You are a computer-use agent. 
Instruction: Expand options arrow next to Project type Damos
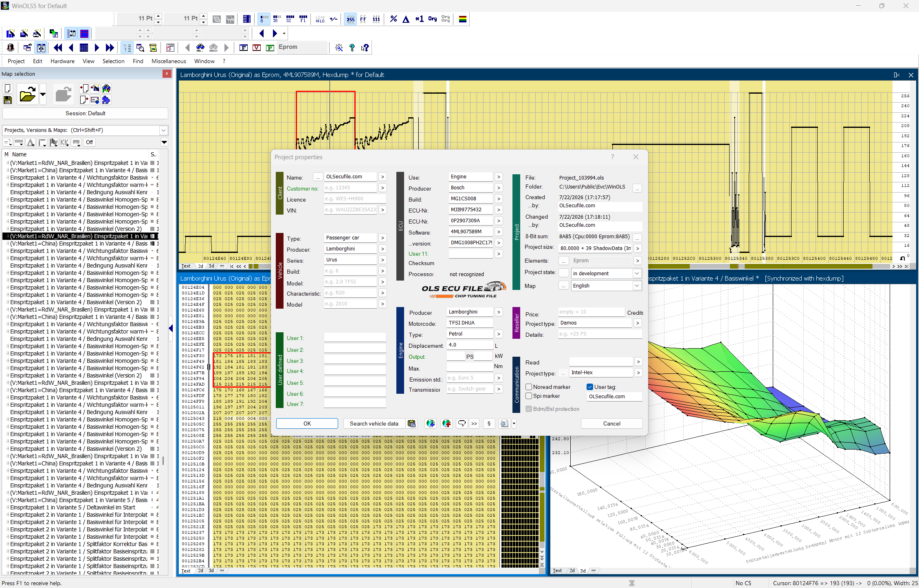point(638,323)
